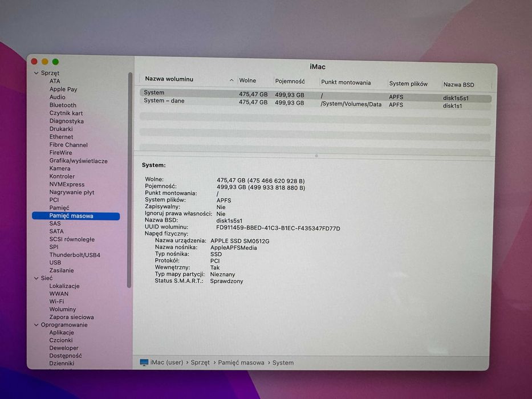Screen dimensions: 532x399
Task: Select the Audio sidebar item
Action: [x=58, y=97]
